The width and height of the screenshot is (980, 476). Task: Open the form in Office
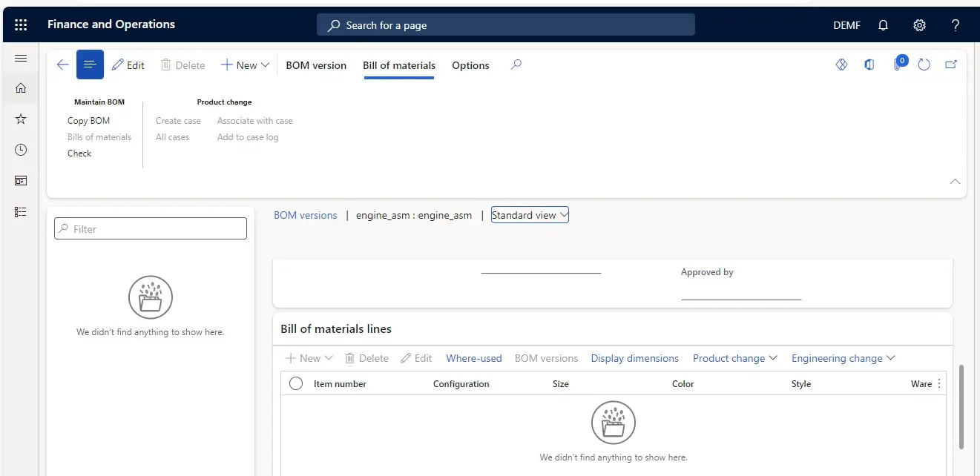(869, 65)
